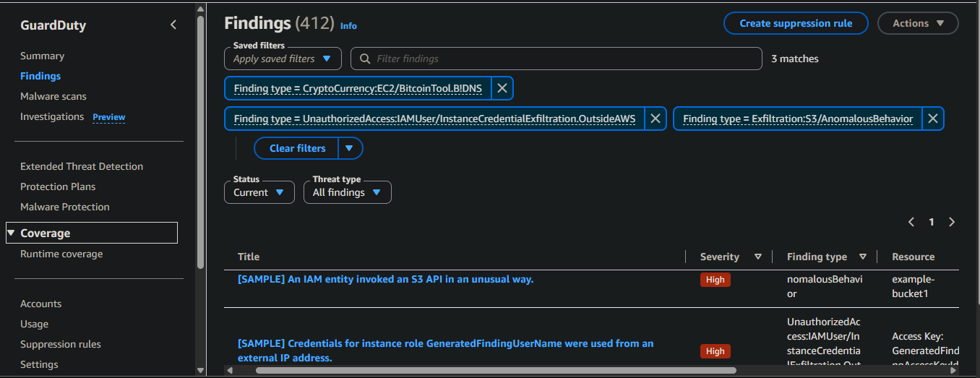The width and height of the screenshot is (980, 378).
Task: Click High severity badge for S3 finding
Action: pyautogui.click(x=715, y=280)
